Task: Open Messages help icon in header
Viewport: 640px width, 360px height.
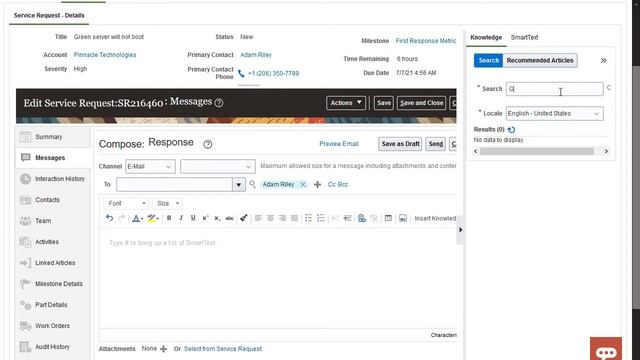Action: [219, 103]
